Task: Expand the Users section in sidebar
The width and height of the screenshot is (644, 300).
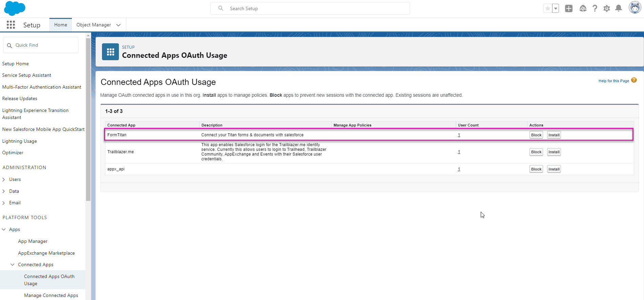Action: pyautogui.click(x=4, y=180)
